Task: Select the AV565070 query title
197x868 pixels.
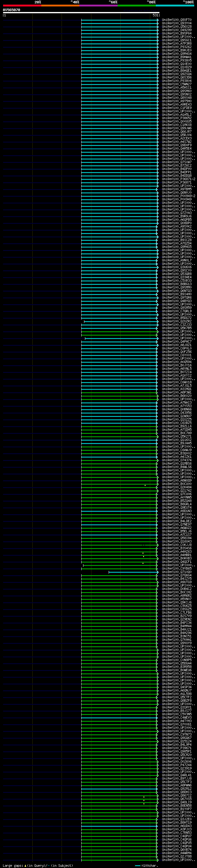Action: click(x=11, y=10)
